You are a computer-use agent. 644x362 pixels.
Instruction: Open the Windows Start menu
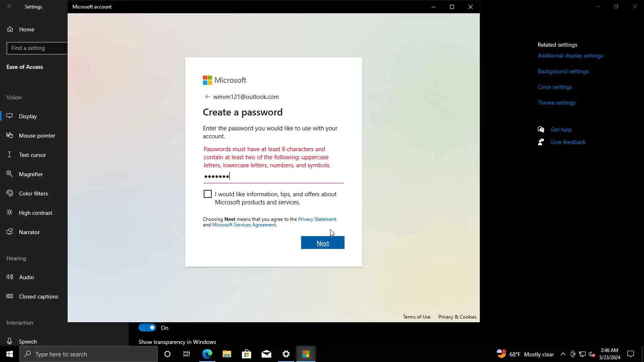point(10,354)
